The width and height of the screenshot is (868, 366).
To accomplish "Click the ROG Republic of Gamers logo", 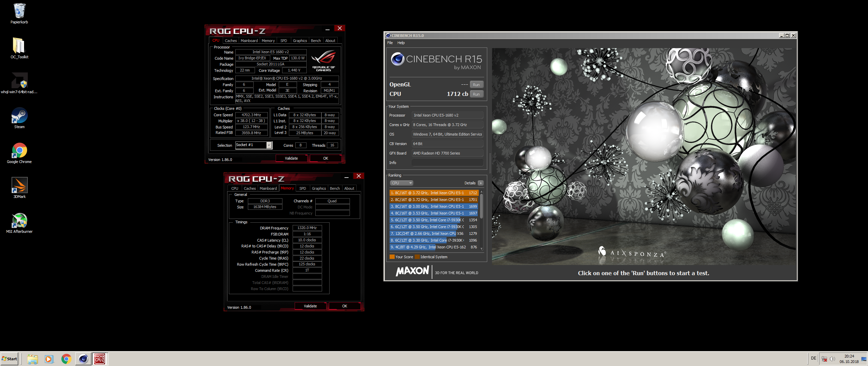I will point(323,61).
